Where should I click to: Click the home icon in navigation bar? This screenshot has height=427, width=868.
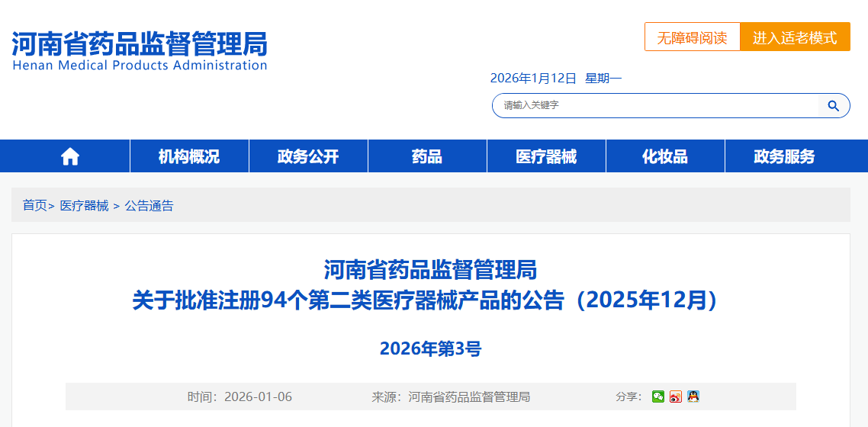pos(70,156)
